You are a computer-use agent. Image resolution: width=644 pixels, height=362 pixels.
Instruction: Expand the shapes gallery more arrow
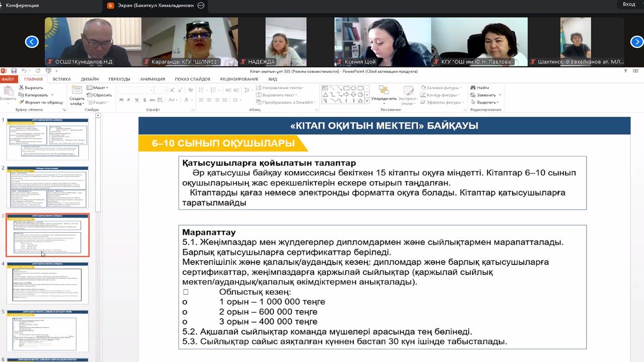click(367, 101)
